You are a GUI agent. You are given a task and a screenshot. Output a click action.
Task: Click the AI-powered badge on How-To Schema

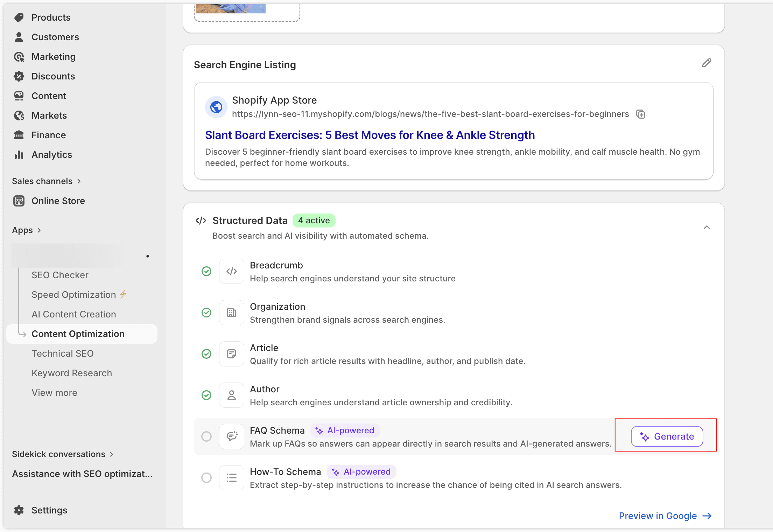(361, 472)
